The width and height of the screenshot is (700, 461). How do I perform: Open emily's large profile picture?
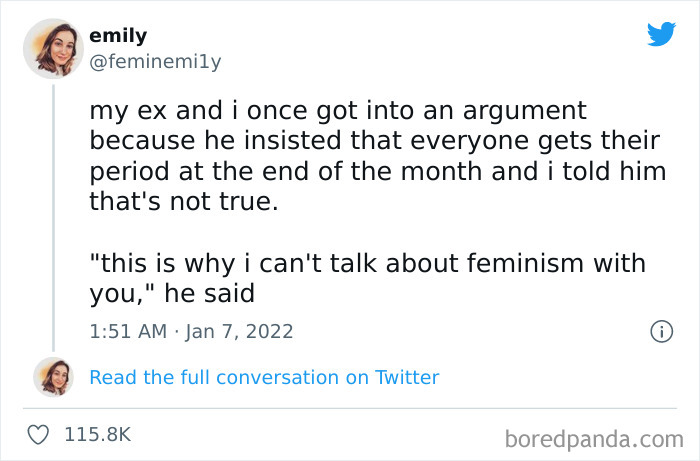coord(53,48)
